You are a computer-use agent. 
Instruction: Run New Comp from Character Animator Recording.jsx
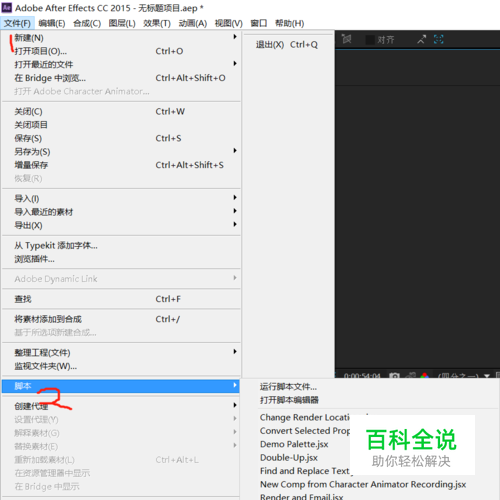point(363,484)
